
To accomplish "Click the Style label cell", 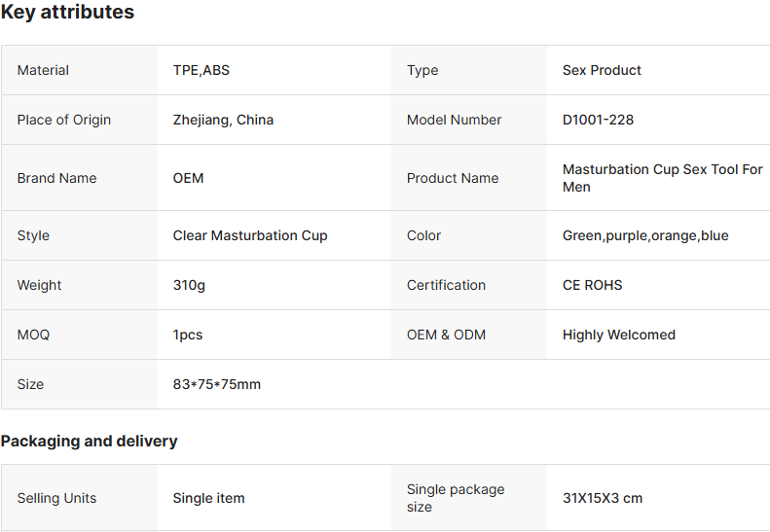I will click(x=79, y=235).
